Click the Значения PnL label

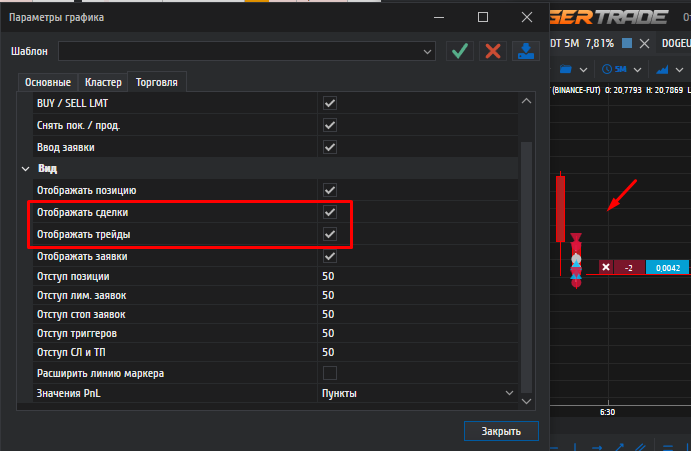click(x=69, y=393)
